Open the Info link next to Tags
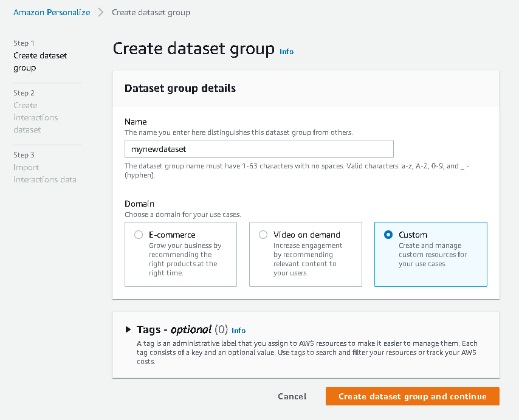This screenshot has width=519, height=420. point(239,331)
